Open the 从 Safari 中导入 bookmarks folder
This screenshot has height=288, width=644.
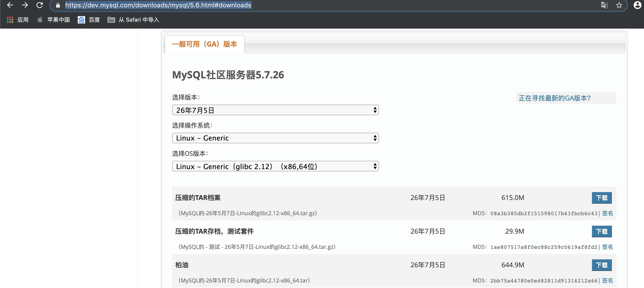(133, 20)
